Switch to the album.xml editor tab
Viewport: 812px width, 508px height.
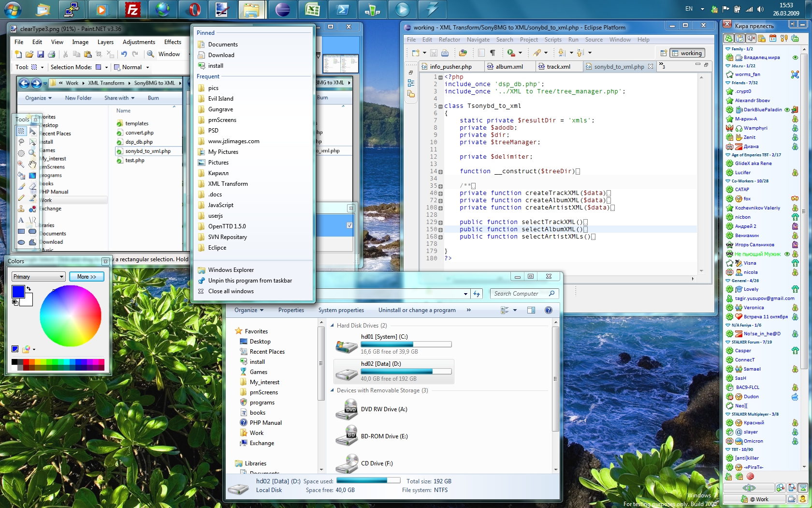(x=508, y=67)
